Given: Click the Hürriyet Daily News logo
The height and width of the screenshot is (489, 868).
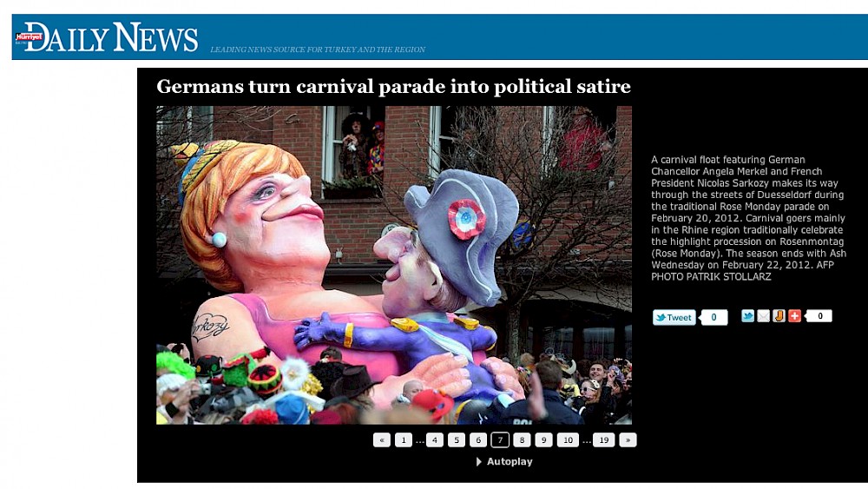Looking at the screenshot, I should pos(106,37).
